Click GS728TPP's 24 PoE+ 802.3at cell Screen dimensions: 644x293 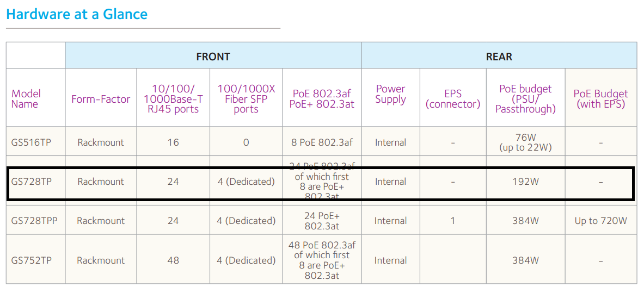point(322,220)
